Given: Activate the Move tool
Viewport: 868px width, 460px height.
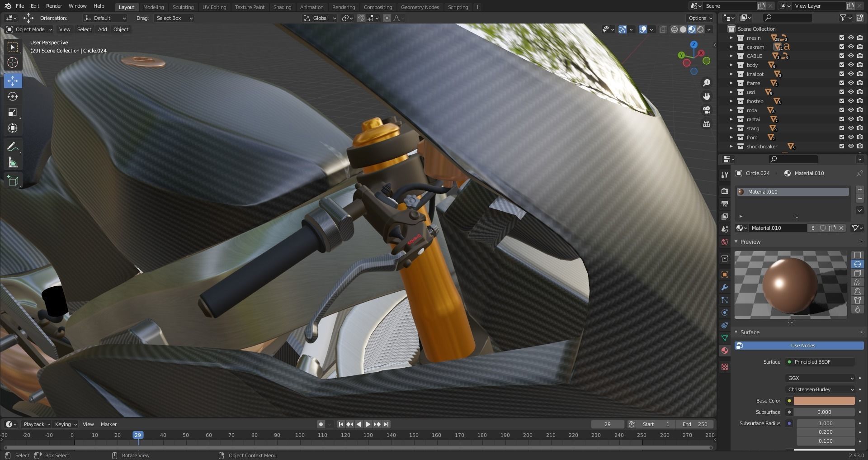Looking at the screenshot, I should pos(13,81).
